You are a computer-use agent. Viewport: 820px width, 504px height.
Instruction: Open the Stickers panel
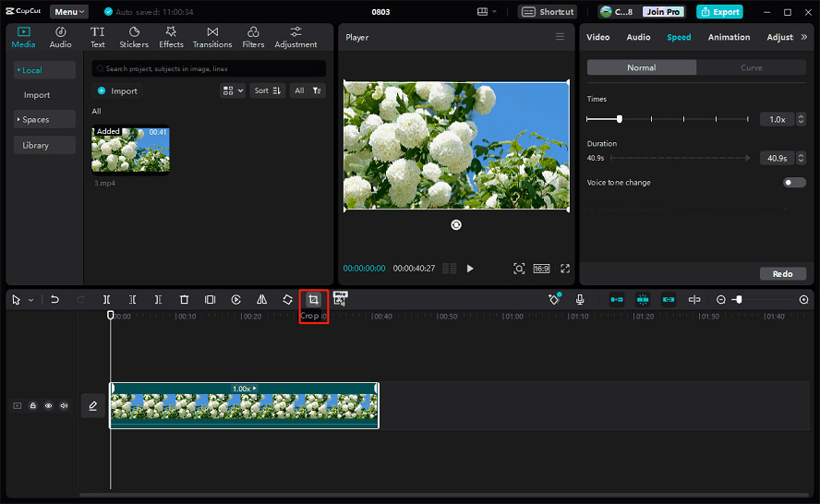coord(134,37)
